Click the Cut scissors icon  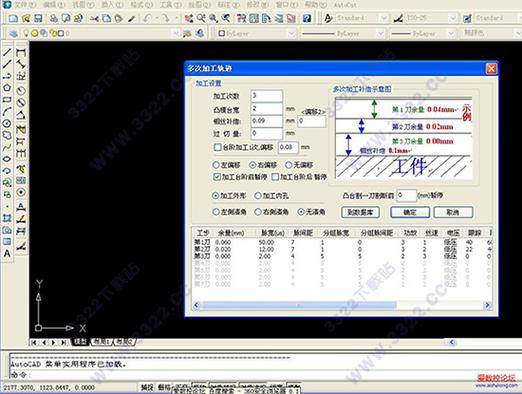click(94, 19)
